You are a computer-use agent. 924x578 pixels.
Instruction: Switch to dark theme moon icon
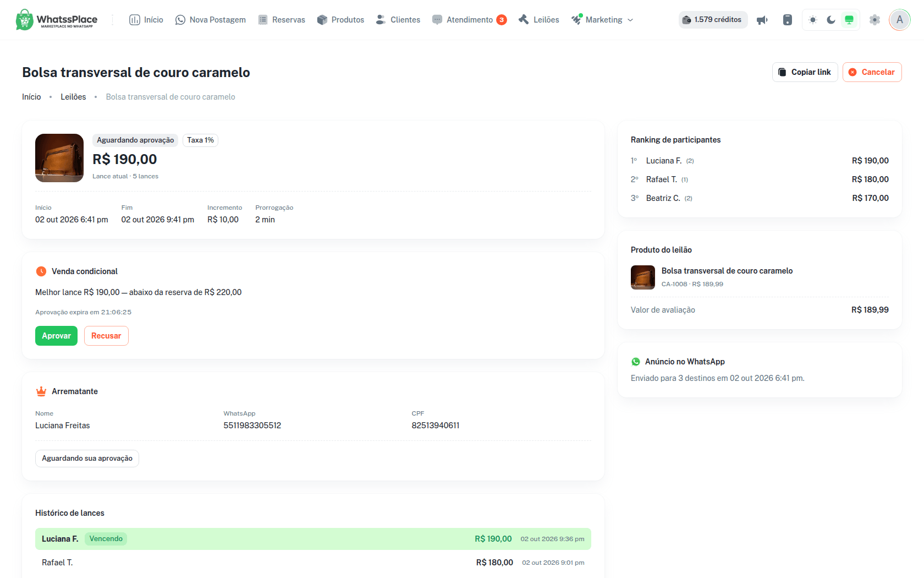pyautogui.click(x=831, y=20)
